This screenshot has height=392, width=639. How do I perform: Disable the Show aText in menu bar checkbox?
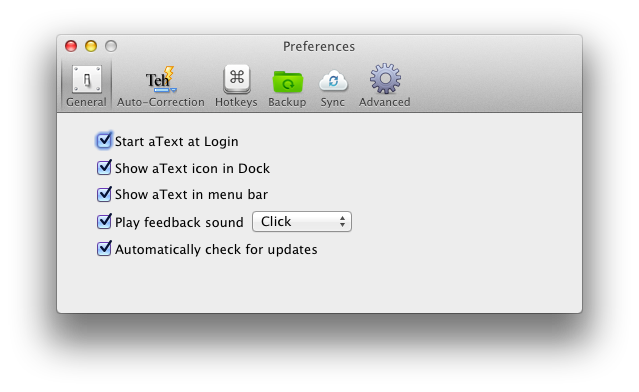[x=104, y=194]
